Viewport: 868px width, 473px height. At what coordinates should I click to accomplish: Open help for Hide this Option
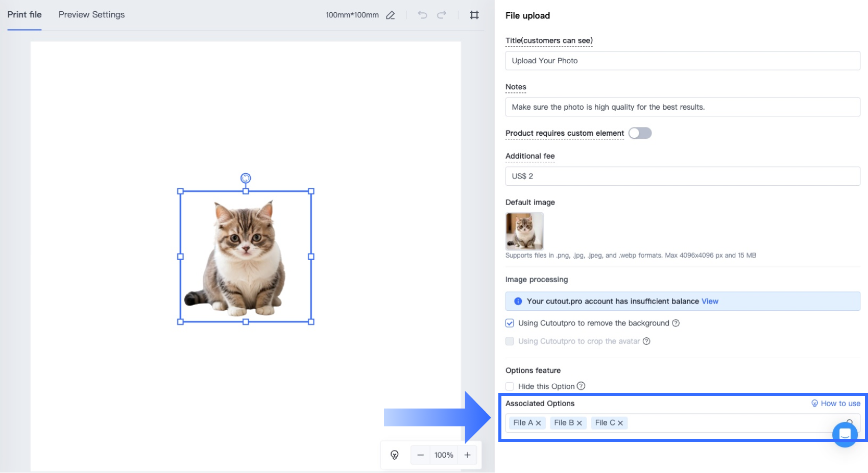click(x=581, y=386)
